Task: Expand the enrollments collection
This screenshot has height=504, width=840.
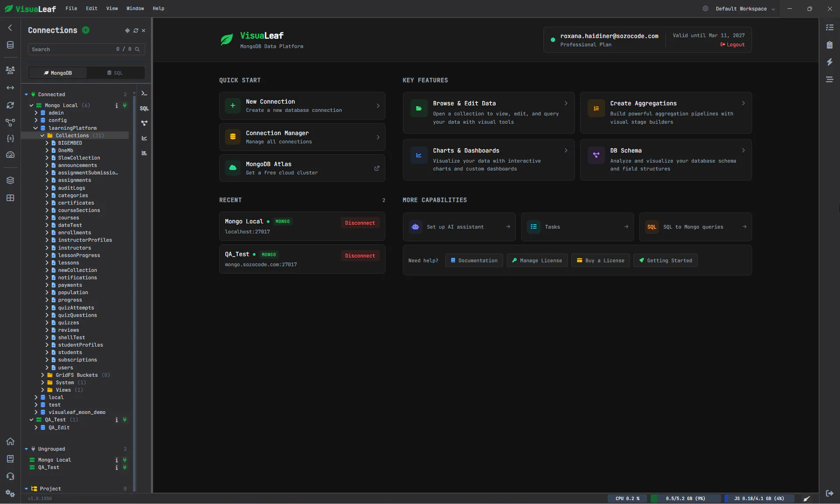Action: (47, 233)
